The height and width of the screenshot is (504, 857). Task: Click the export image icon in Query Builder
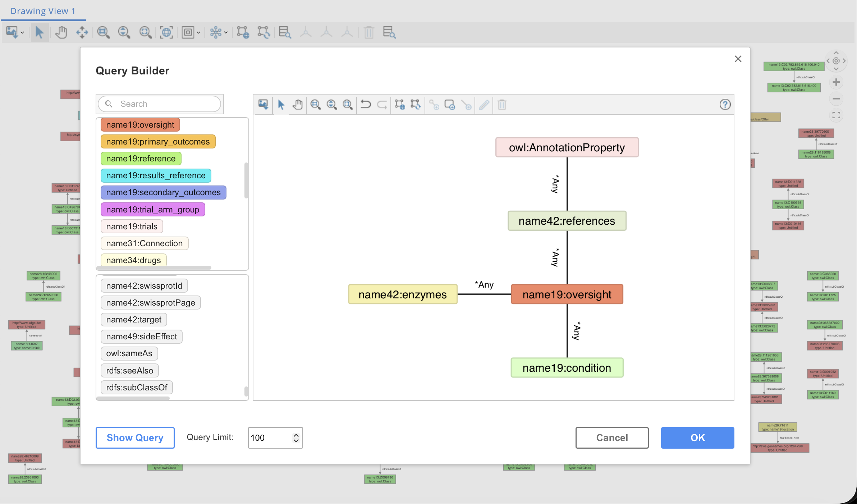[263, 105]
